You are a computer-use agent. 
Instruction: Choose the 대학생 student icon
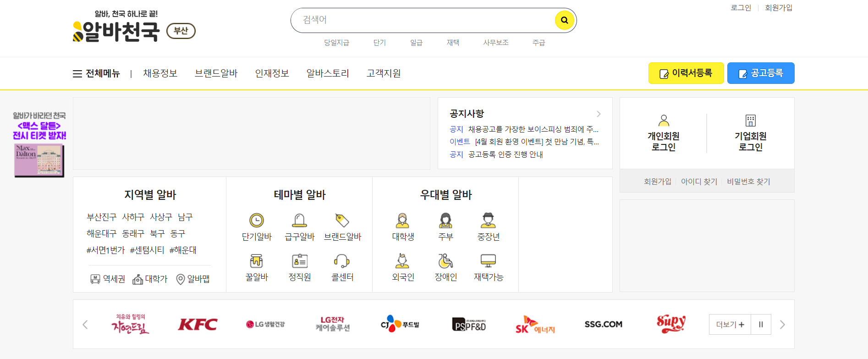click(x=402, y=221)
